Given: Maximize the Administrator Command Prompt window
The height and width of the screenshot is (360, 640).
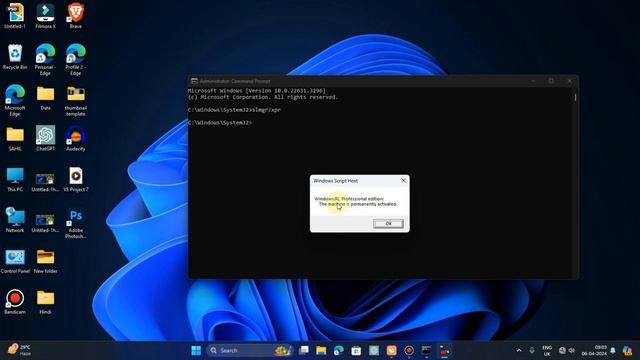Looking at the screenshot, I should (x=551, y=81).
